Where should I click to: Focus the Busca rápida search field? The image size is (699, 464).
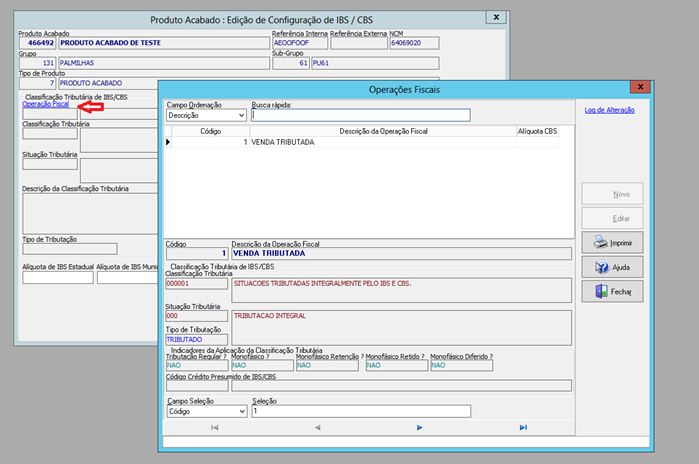pyautogui.click(x=360, y=115)
